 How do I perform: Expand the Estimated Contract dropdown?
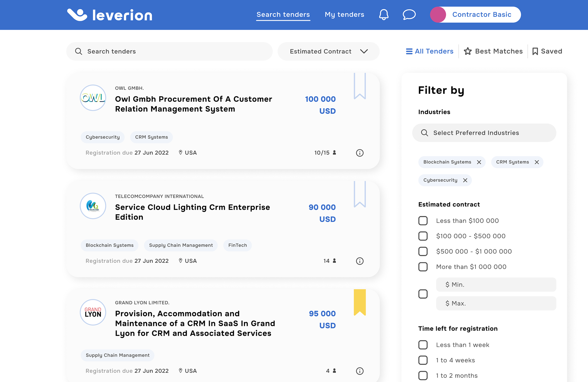328,51
